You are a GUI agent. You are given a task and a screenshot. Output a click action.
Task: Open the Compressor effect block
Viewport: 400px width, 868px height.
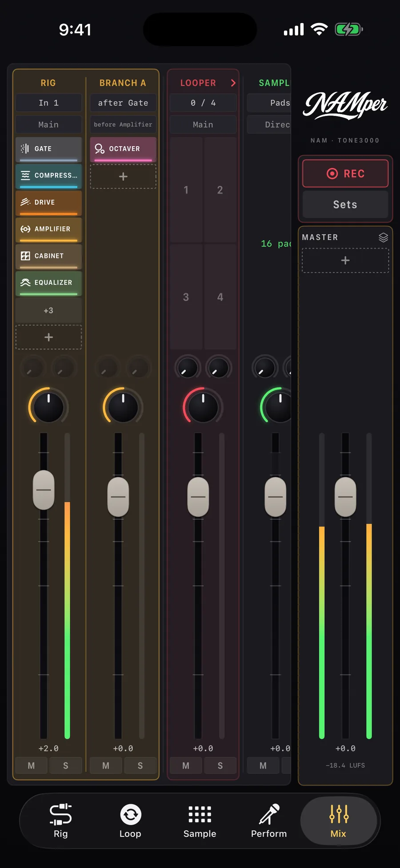48,176
